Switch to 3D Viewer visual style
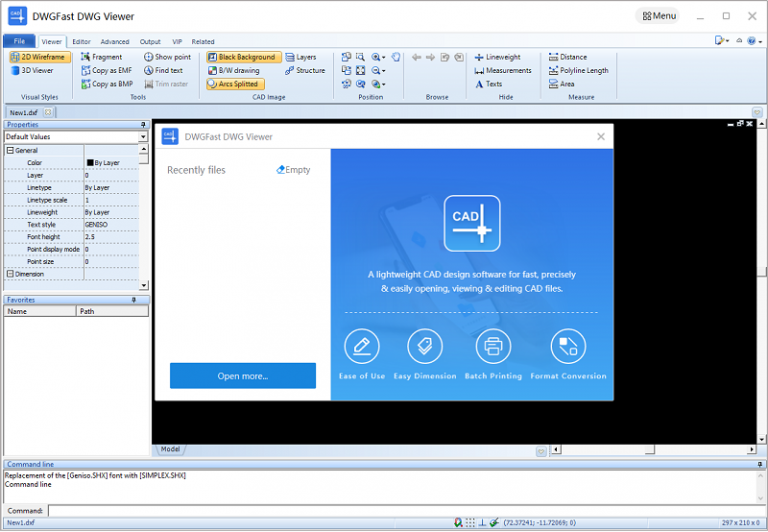The height and width of the screenshot is (532, 768). click(38, 71)
